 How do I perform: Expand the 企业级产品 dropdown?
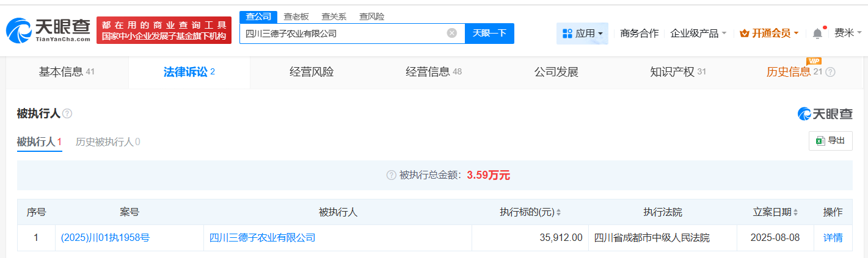698,34
